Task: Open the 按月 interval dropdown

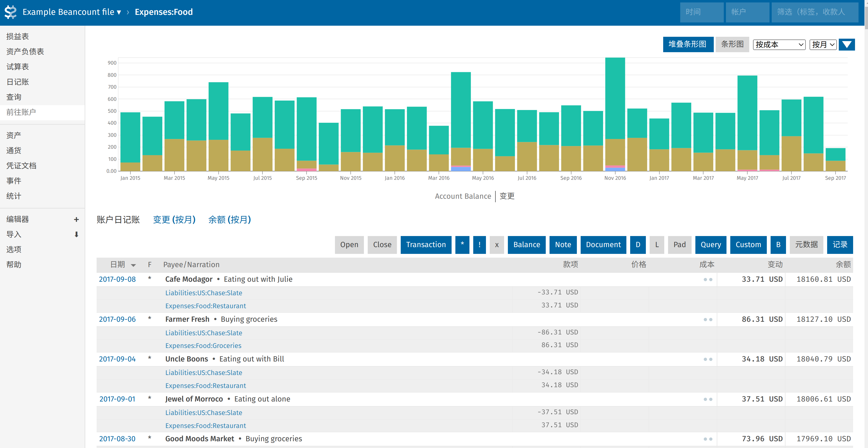Action: click(823, 44)
